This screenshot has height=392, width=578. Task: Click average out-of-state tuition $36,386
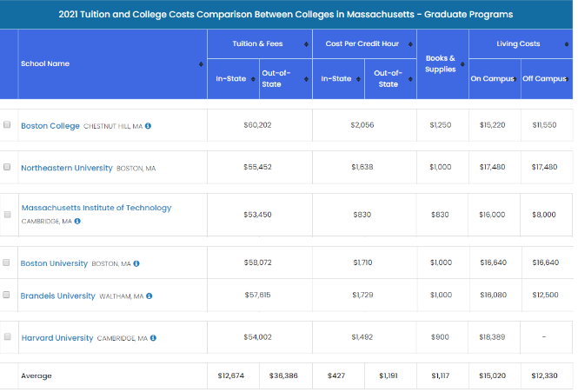[283, 375]
